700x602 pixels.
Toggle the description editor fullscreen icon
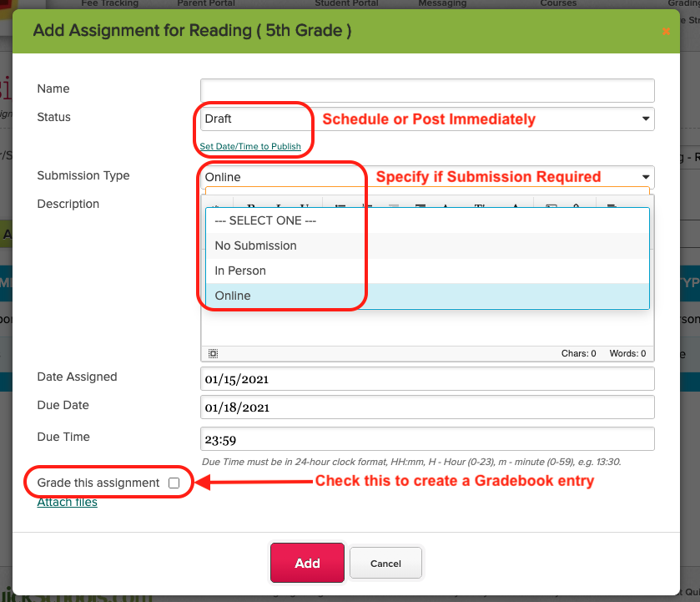tap(213, 353)
